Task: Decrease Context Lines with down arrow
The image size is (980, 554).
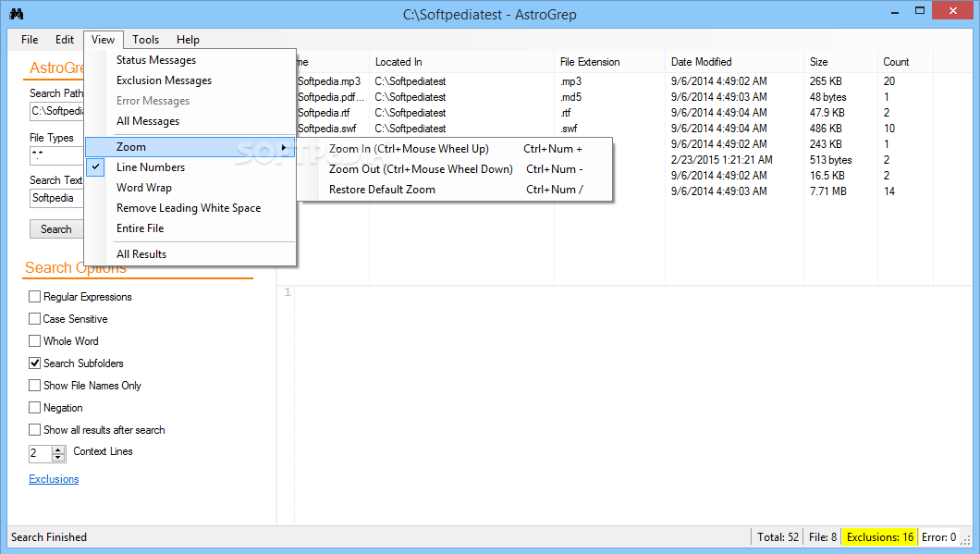Action: 58,457
